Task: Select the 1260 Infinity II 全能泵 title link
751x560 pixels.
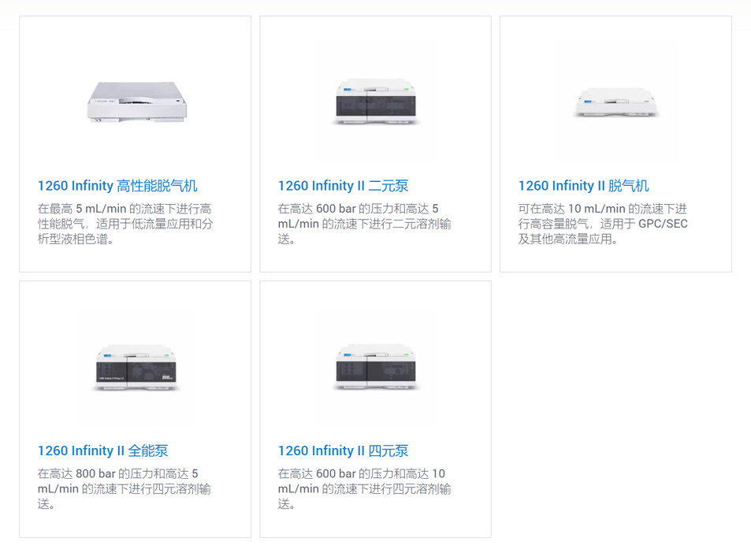Action: tap(103, 451)
